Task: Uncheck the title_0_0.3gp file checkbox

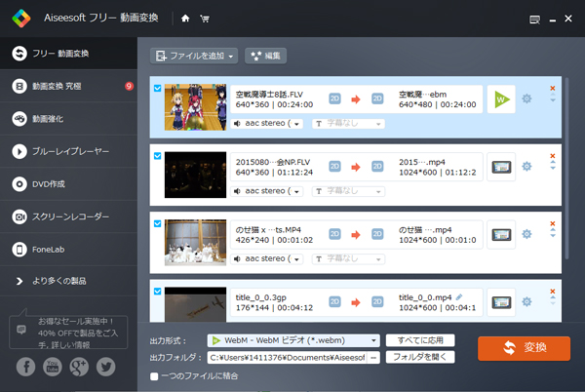Action: [x=157, y=292]
